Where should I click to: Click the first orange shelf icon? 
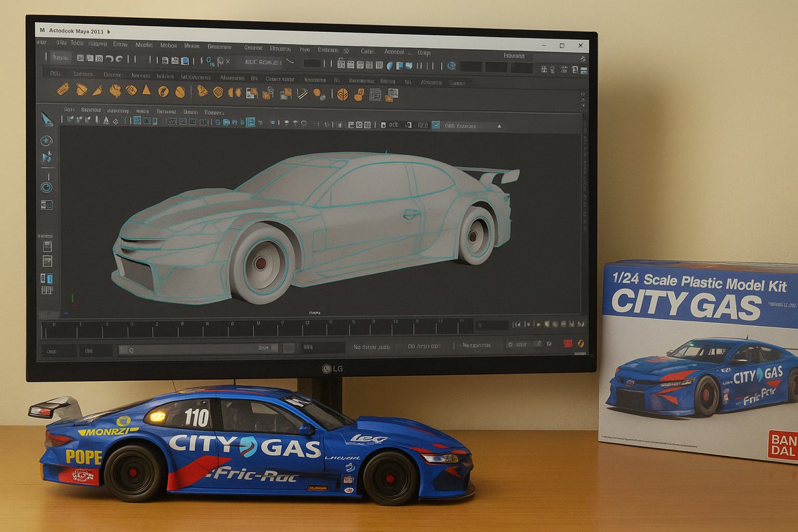point(63,89)
